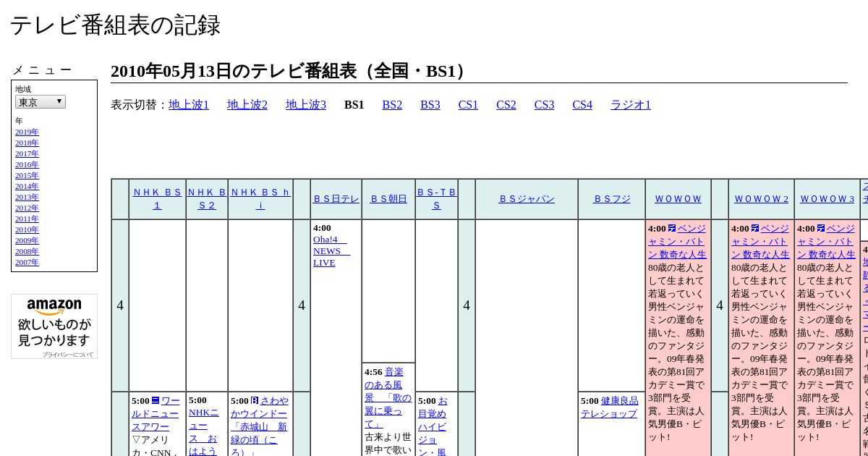Open the ＢＳ-ＴＢＳ channel header

click(x=437, y=199)
